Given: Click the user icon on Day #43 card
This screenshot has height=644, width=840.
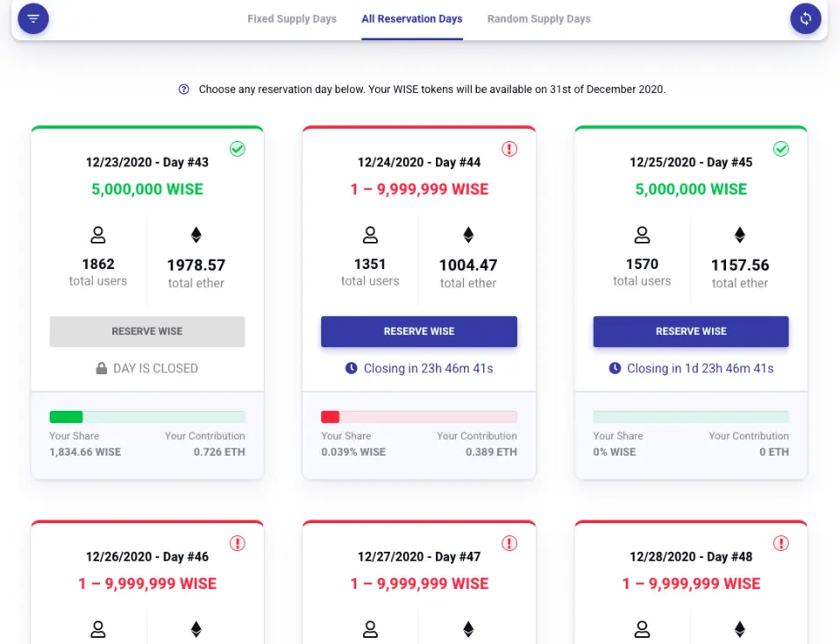Looking at the screenshot, I should click(98, 235).
